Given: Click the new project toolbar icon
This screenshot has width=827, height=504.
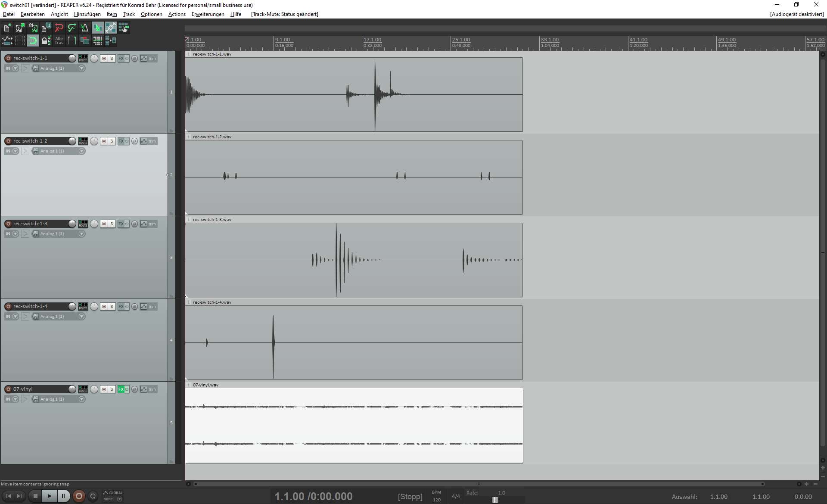Looking at the screenshot, I should pyautogui.click(x=7, y=28).
